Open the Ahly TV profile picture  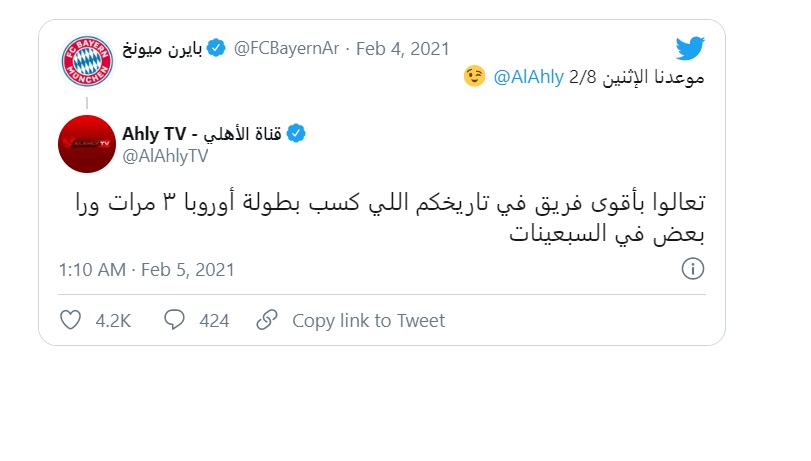point(87,143)
